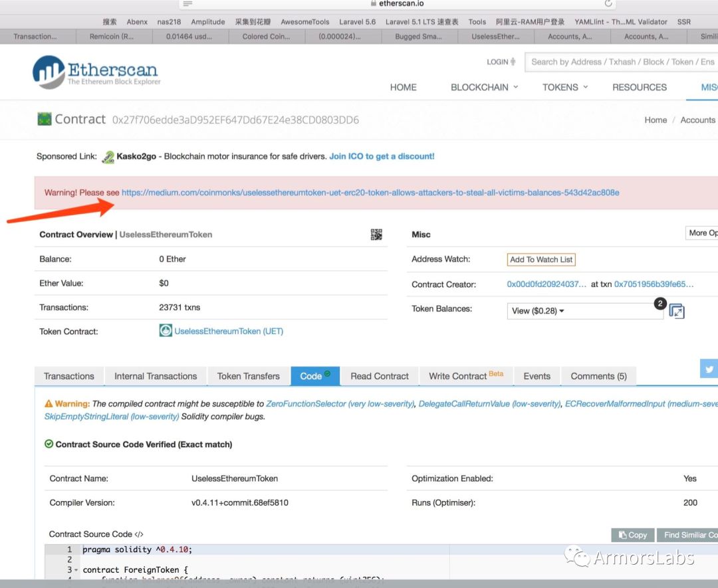Expand the TOKENS navigation dropdown
Viewport: 718px width, 588px height.
[565, 88]
